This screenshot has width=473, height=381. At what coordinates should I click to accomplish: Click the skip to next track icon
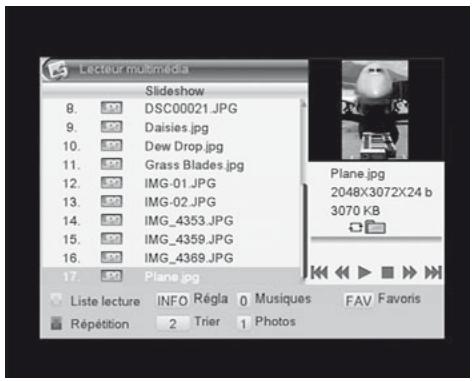[x=433, y=272]
